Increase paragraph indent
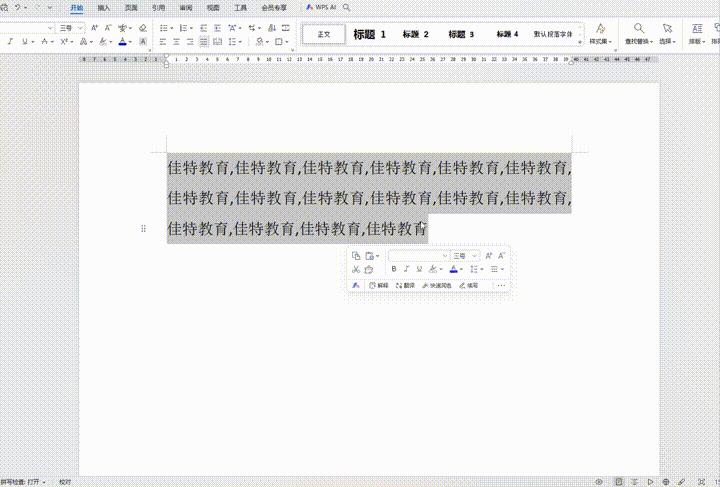The width and height of the screenshot is (720, 487). 218,28
